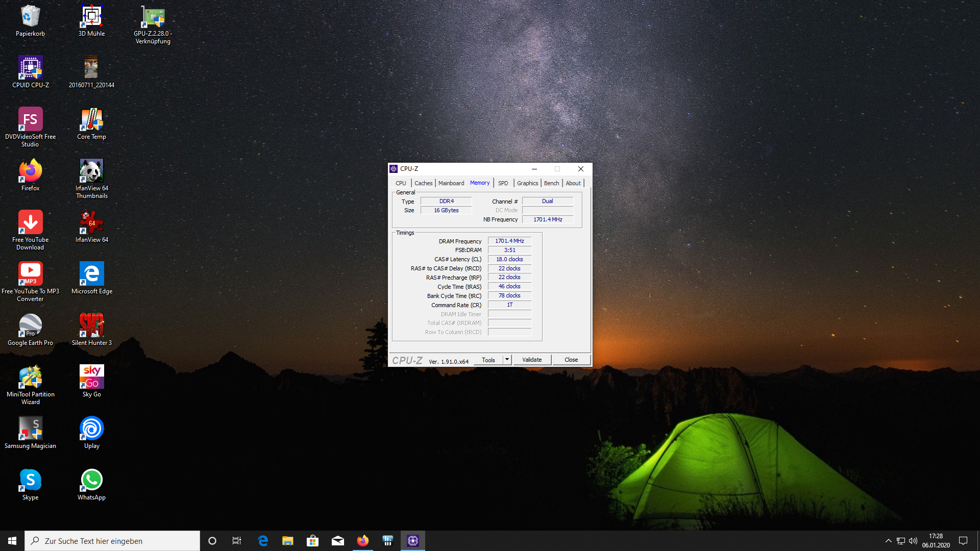Image resolution: width=980 pixels, height=551 pixels.
Task: Click the Validate button
Action: tap(532, 360)
